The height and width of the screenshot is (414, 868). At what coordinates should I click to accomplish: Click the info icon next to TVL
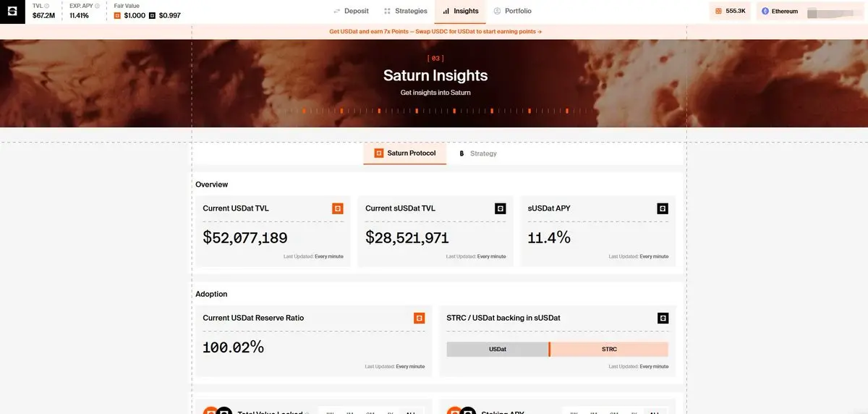[47, 6]
